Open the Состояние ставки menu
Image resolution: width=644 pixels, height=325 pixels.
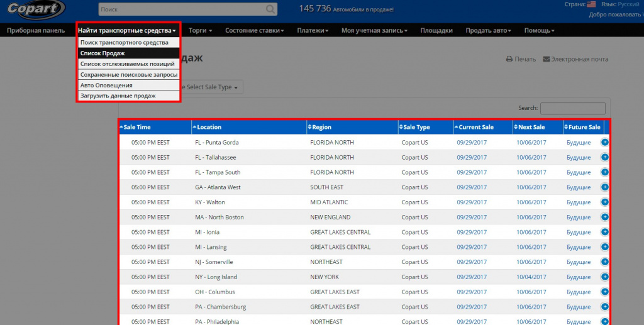coord(255,30)
